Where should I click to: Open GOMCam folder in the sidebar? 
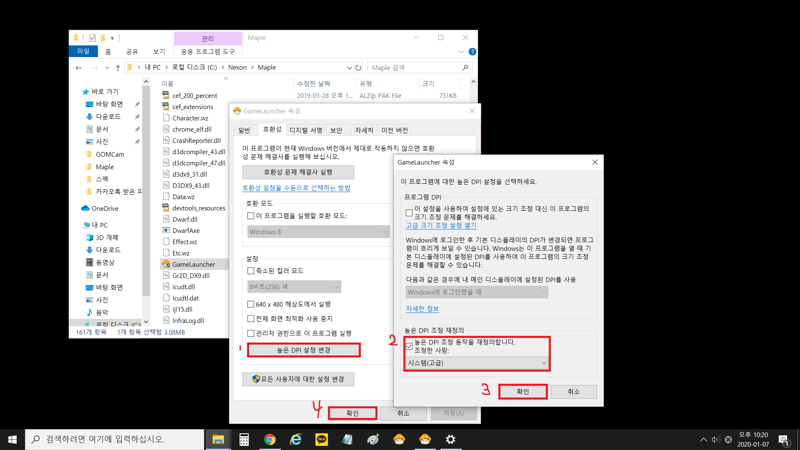[105, 154]
